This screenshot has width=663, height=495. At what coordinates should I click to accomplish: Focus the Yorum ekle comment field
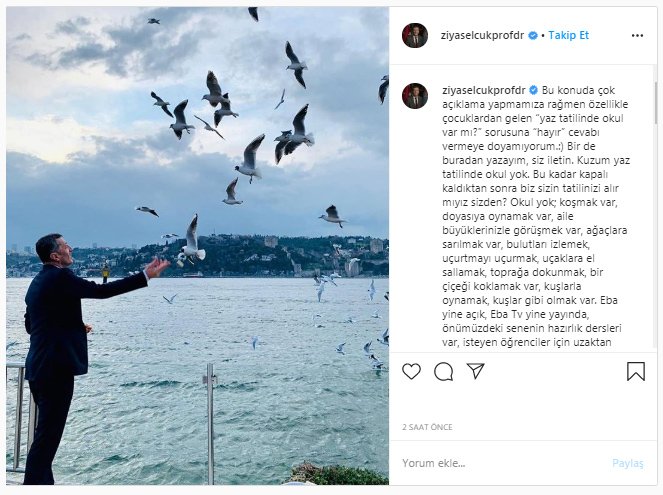pos(503,463)
